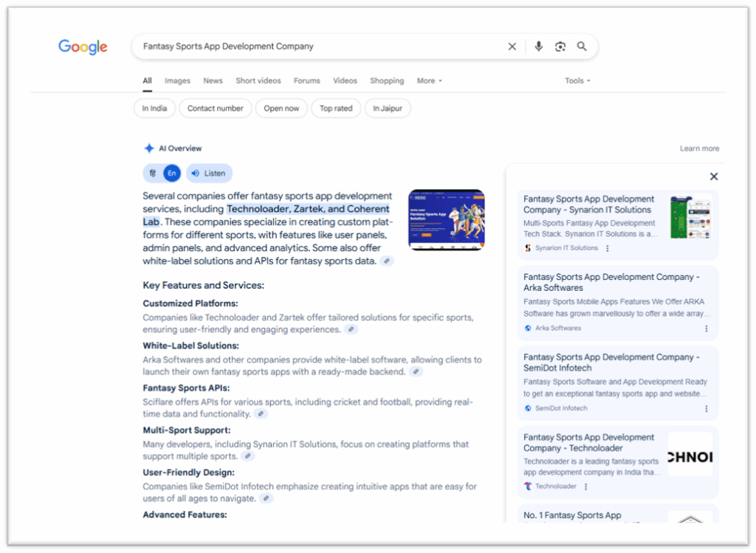Open source link icon for Fantasy Sports APIs
Viewport: 756px width, 553px height.
click(261, 413)
